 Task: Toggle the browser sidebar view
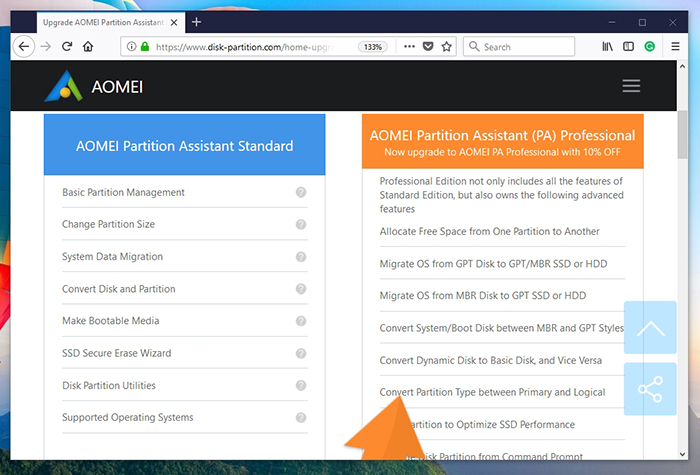628,46
